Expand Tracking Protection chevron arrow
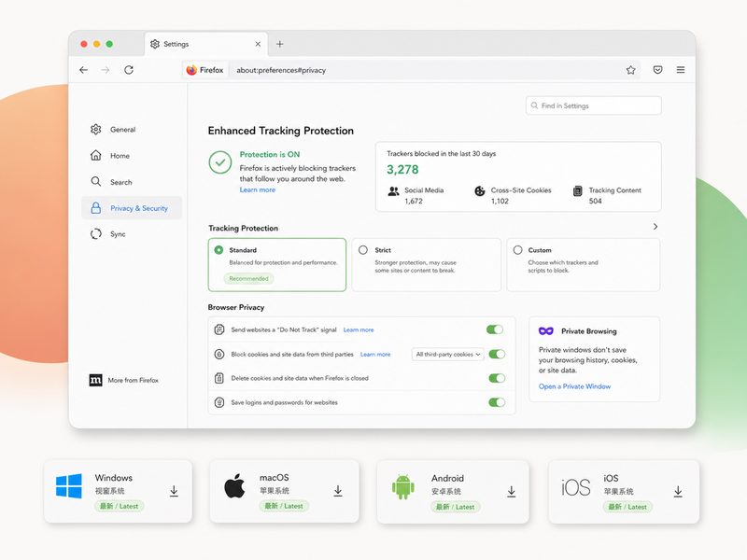747x560 pixels. (655, 227)
